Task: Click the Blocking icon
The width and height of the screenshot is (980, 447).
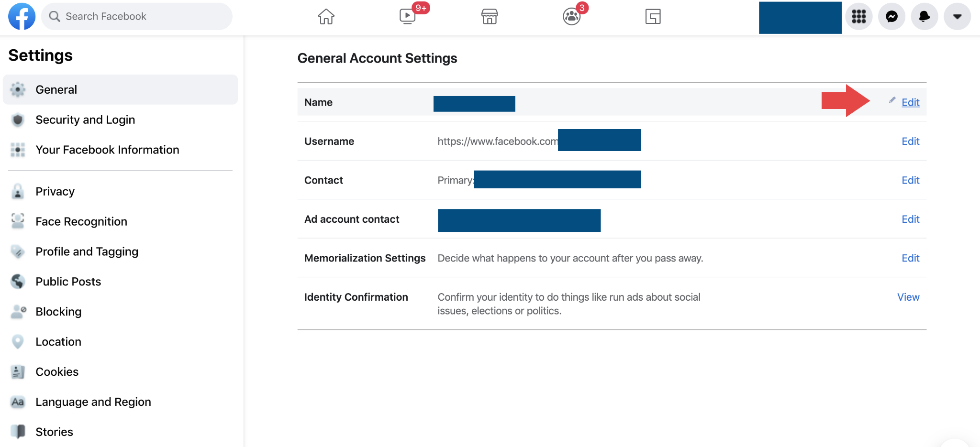Action: (x=18, y=312)
